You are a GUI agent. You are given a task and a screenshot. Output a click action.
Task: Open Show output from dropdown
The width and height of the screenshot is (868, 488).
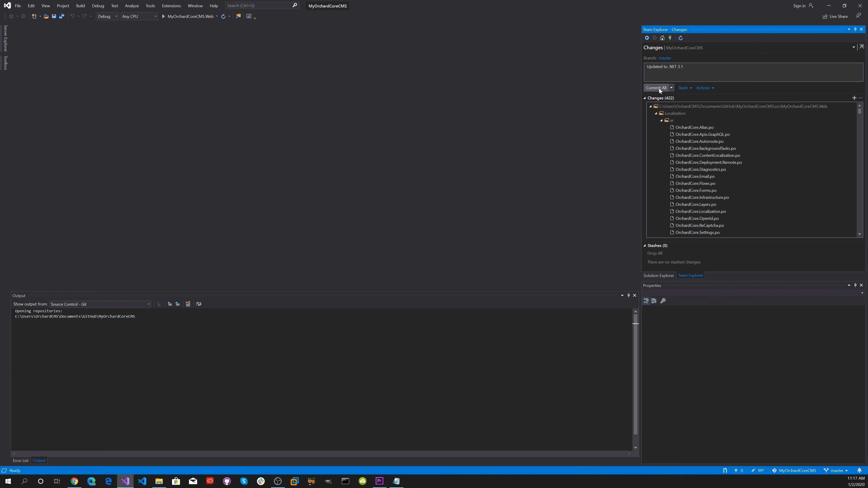pos(100,304)
